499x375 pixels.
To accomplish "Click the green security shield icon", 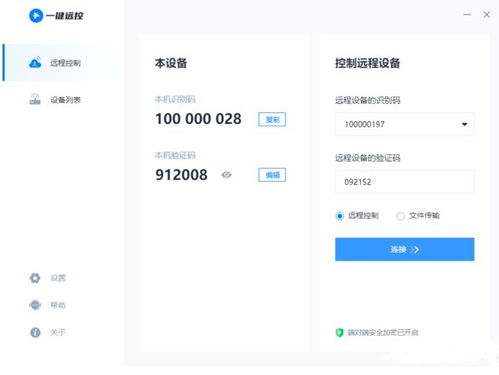I will 339,332.
